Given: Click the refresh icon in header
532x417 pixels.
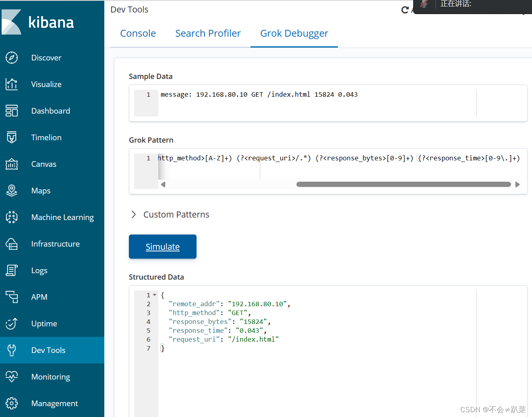Looking at the screenshot, I should pos(405,10).
